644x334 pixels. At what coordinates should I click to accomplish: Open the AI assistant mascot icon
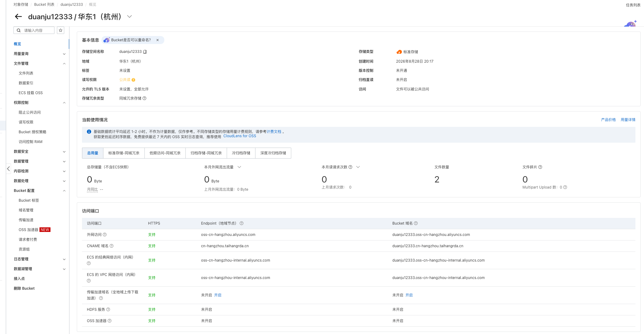(x=631, y=24)
